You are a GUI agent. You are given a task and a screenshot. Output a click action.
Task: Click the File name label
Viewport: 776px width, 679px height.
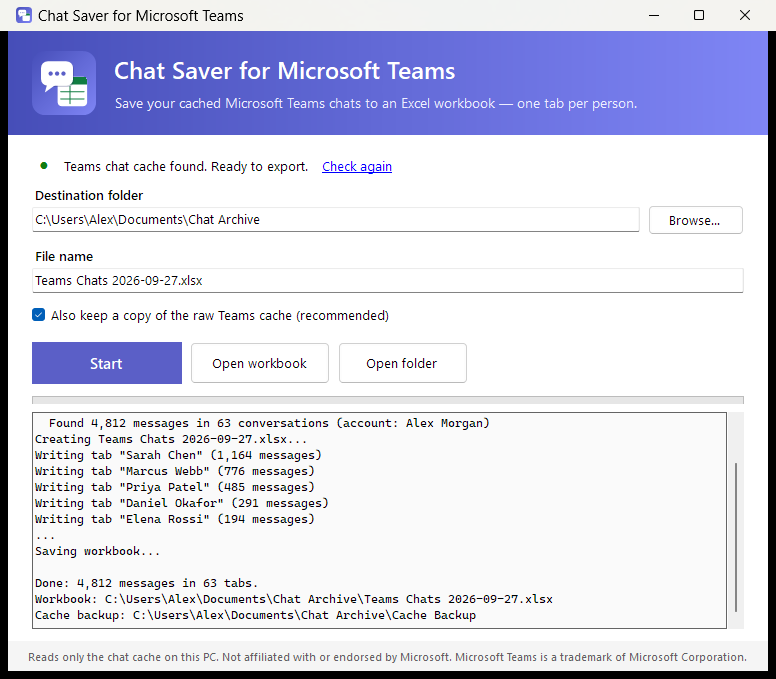(x=64, y=256)
